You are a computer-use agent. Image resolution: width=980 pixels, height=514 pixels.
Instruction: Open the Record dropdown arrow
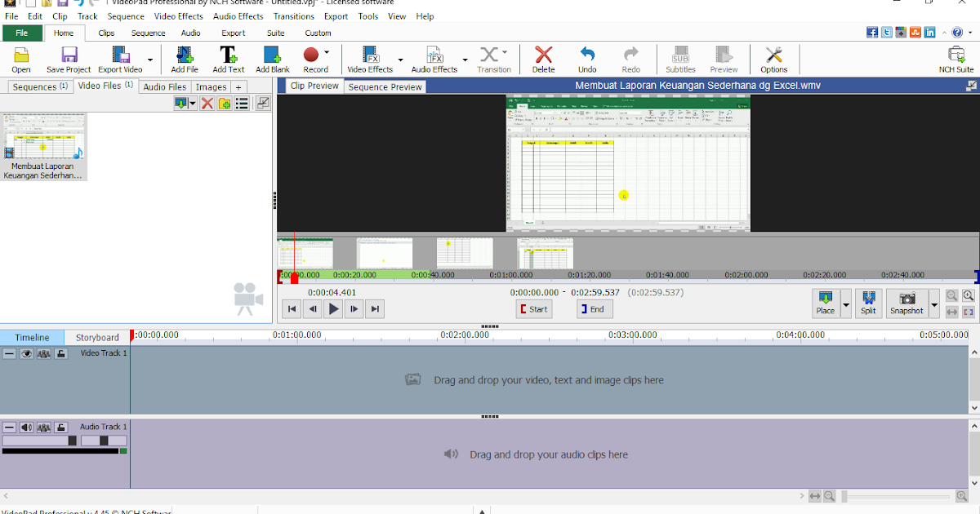coord(327,52)
